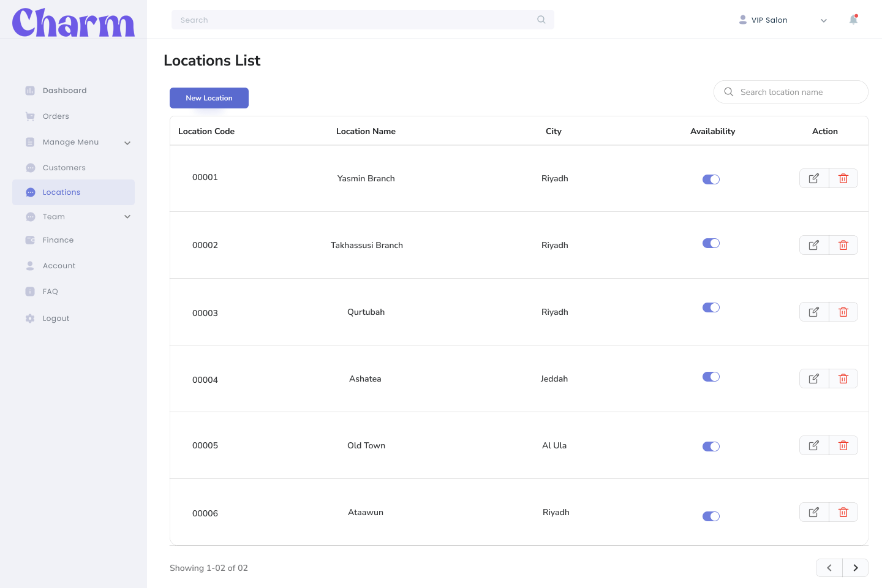This screenshot has width=882, height=588.
Task: Click the VIP Salon user avatar icon
Action: [743, 20]
